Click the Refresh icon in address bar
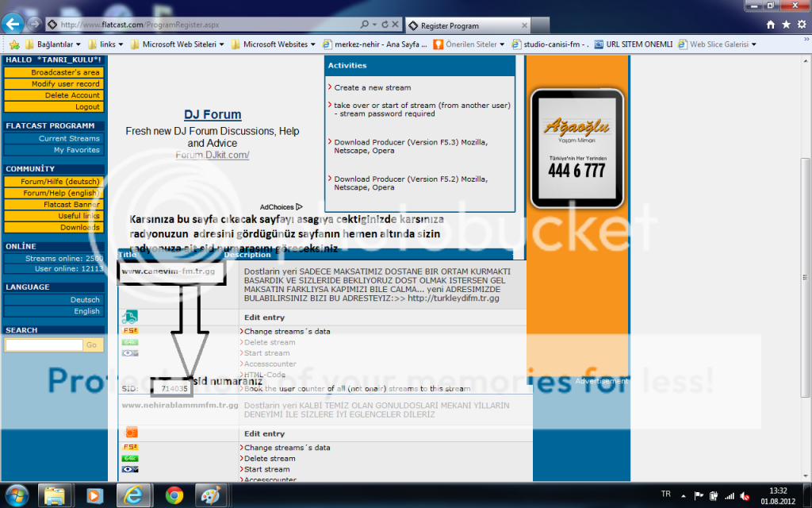 (x=385, y=25)
